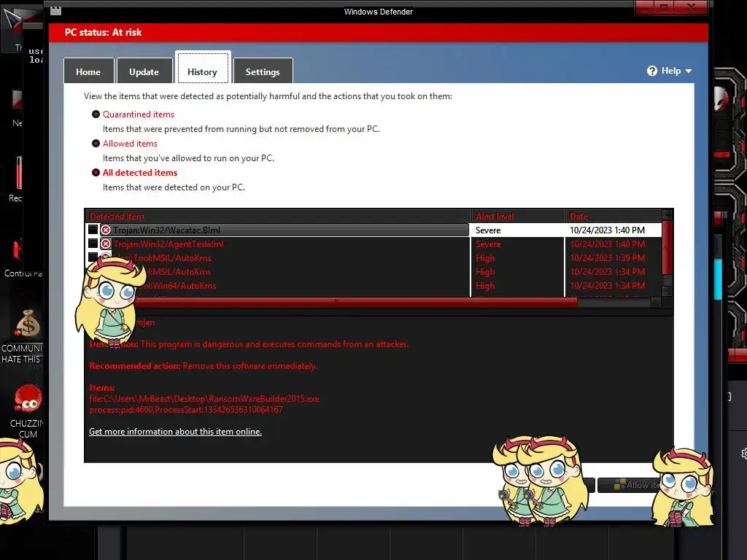The width and height of the screenshot is (747, 560).
Task: Check the Trojan:Win32/AgentTesla!ml checkbox
Action: click(x=93, y=244)
